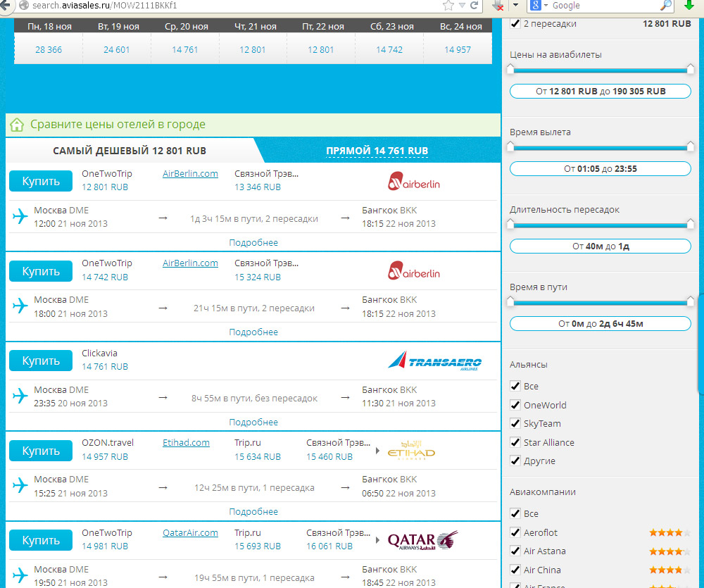704x588 pixels.
Task: Toggle the alliances 'Все' checkbox
Action: pos(515,386)
